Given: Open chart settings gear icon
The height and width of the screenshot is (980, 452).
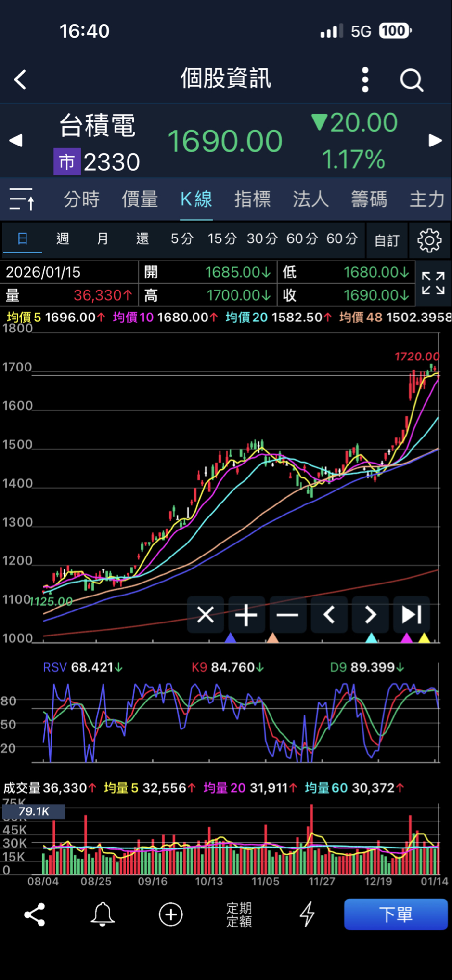Looking at the screenshot, I should click(429, 240).
